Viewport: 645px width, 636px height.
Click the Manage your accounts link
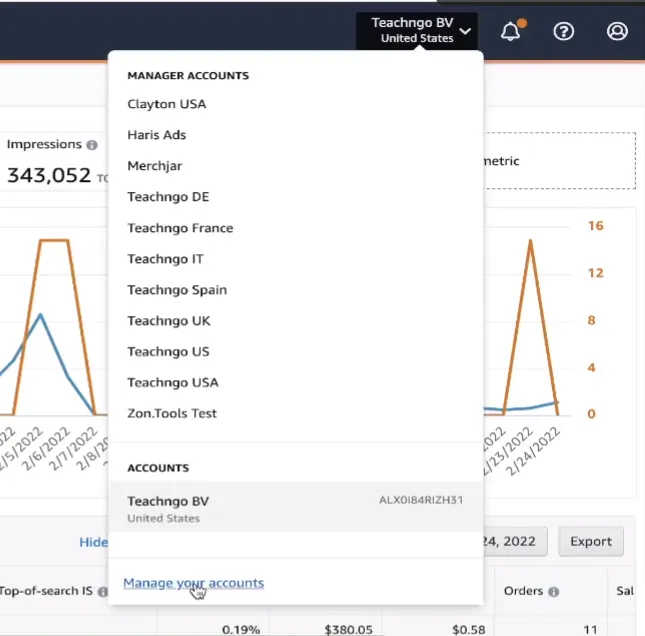coord(193,583)
